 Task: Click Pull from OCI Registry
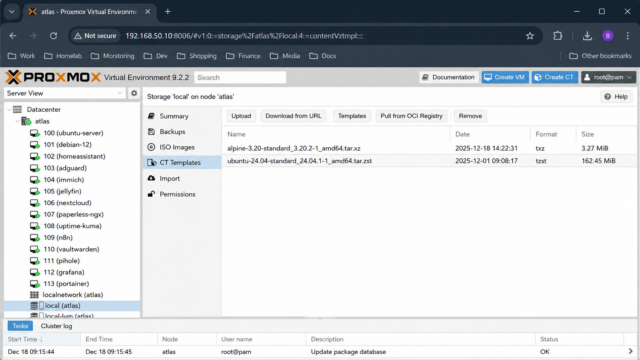pos(411,116)
